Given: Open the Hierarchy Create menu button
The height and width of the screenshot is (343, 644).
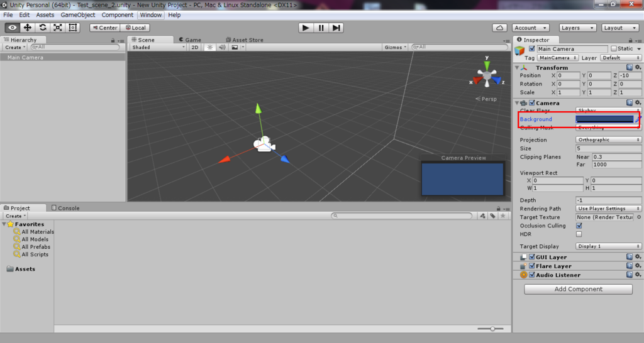Looking at the screenshot, I should 15,47.
